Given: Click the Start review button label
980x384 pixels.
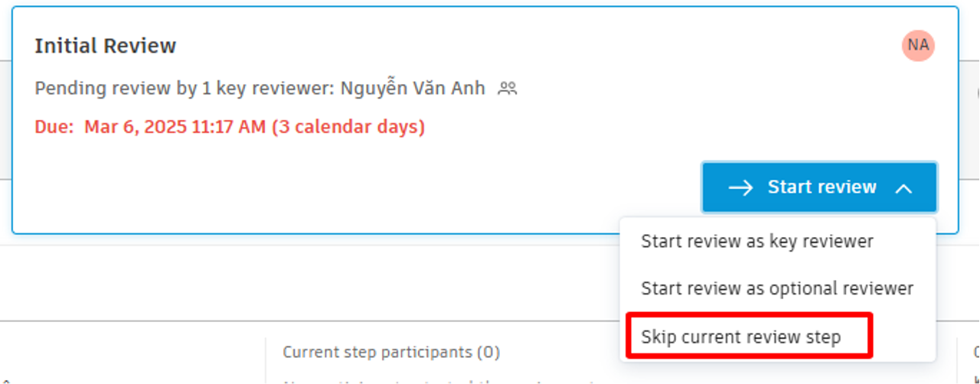Looking at the screenshot, I should point(822,187).
